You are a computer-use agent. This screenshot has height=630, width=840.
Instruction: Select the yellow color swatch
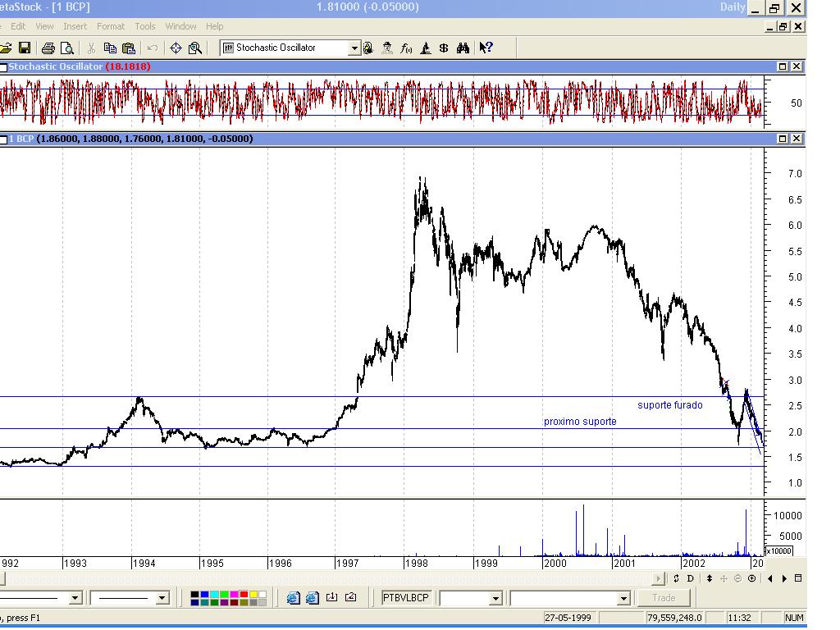tap(253, 595)
